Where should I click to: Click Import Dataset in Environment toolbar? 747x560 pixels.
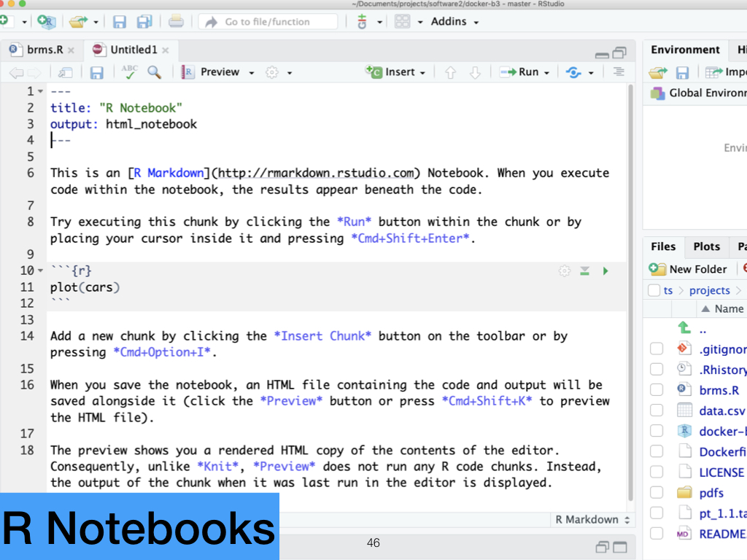[x=725, y=72]
